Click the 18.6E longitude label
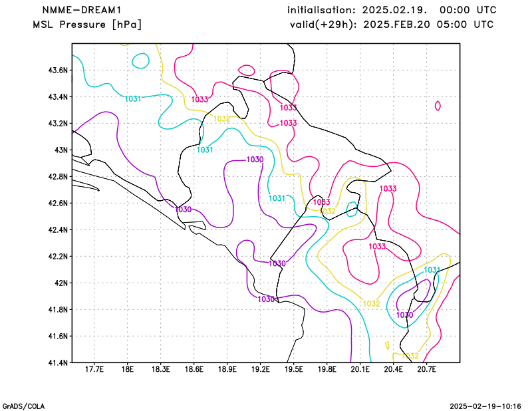 [194, 370]
